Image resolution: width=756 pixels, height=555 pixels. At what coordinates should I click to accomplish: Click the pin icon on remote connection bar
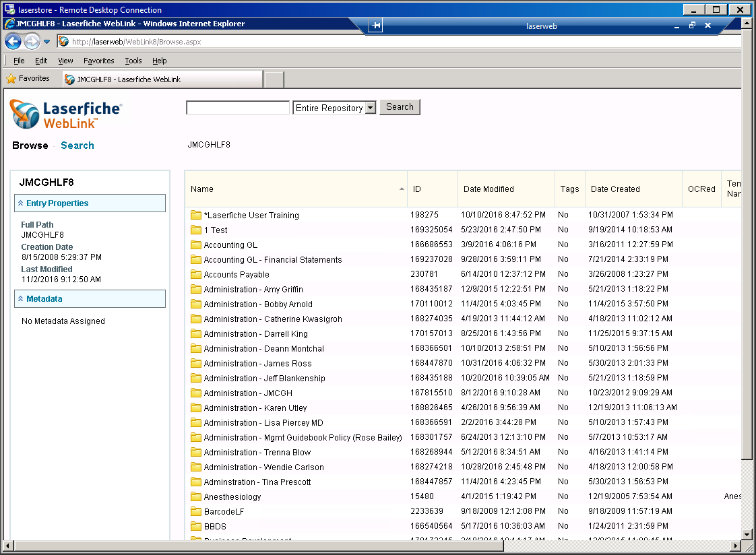pos(375,26)
